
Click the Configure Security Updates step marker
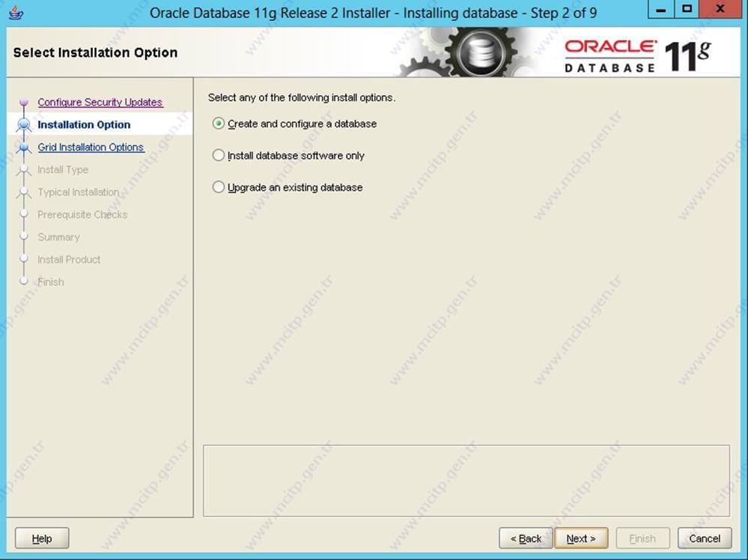pos(23,102)
